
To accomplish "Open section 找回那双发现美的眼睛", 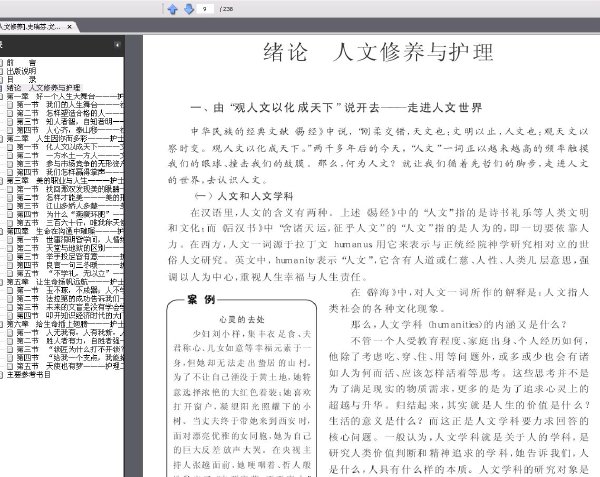I will coord(70,189).
